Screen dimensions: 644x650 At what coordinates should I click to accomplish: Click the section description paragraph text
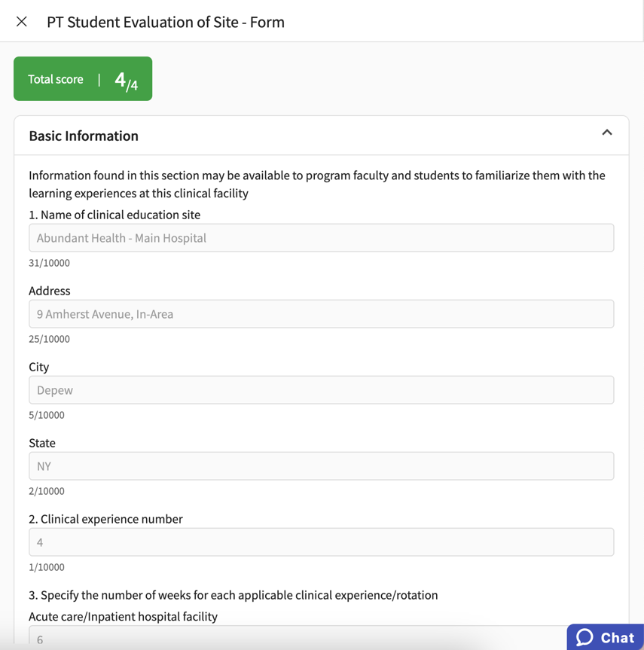tap(316, 184)
